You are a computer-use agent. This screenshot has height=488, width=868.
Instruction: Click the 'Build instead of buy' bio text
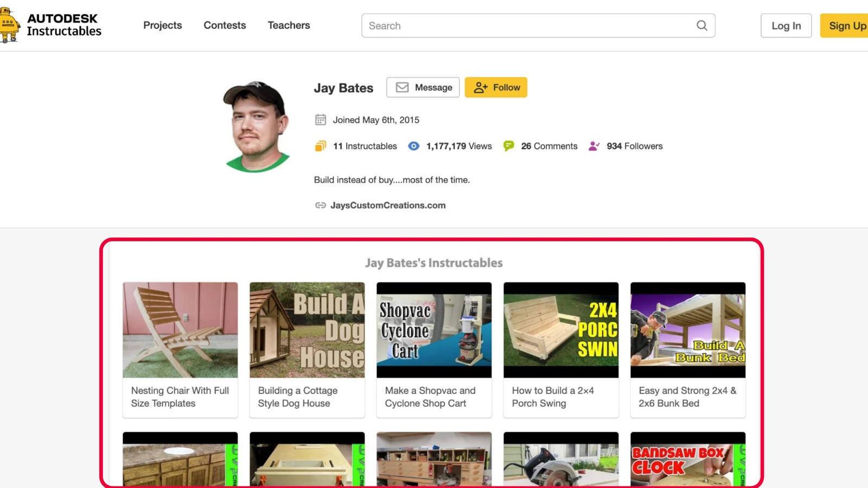tap(392, 179)
